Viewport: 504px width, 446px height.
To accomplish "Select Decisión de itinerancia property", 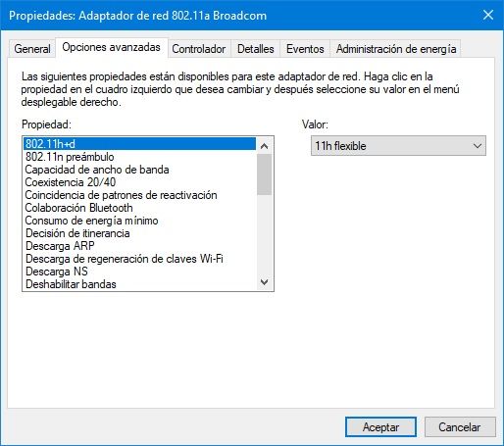I will [x=139, y=233].
